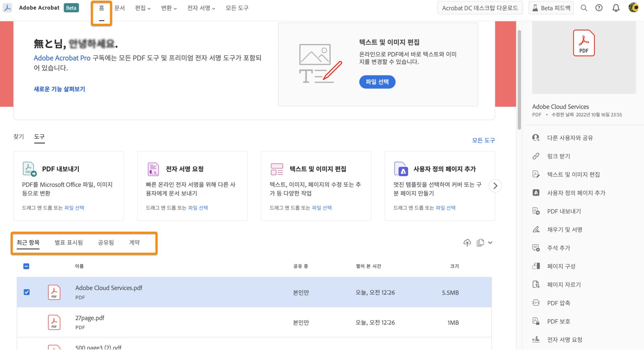Click 파일 선택 link in 전자 서명 요청 card
Image resolution: width=644 pixels, height=350 pixels.
pyautogui.click(x=198, y=208)
